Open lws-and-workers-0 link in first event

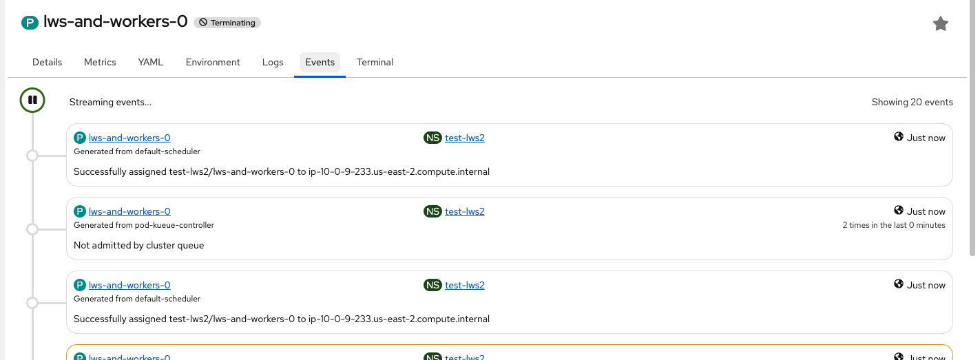(x=129, y=138)
